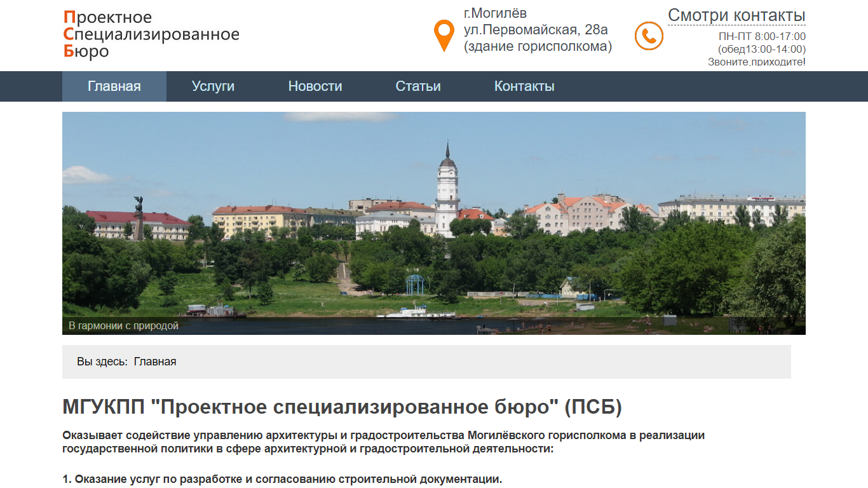Open the Статьи menu item
Screen dimensions: 868x488
(418, 86)
